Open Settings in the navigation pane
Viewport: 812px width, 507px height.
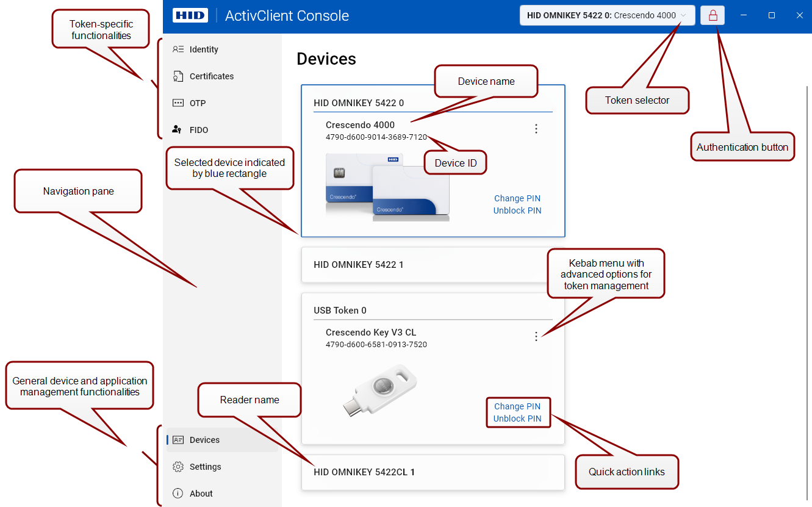pos(222,467)
